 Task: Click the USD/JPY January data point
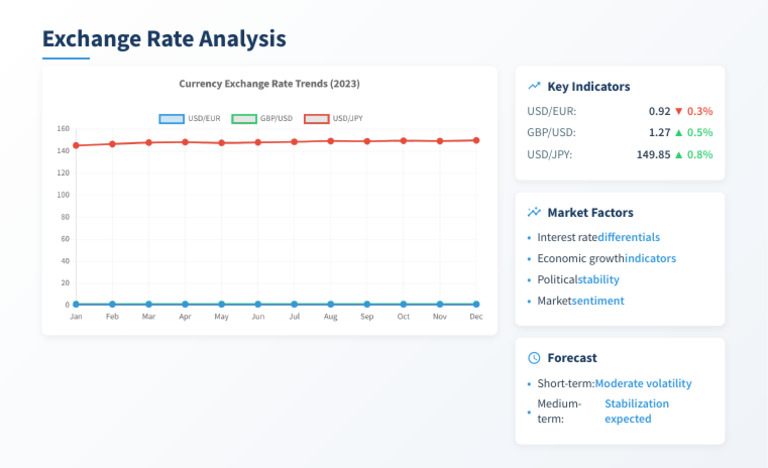pyautogui.click(x=76, y=146)
